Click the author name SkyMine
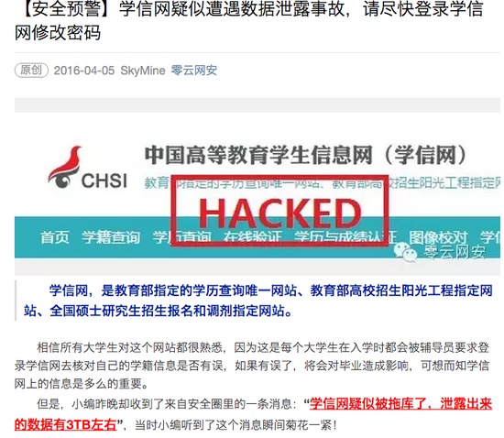Viewport: 504px width, 438px height. 143,71
